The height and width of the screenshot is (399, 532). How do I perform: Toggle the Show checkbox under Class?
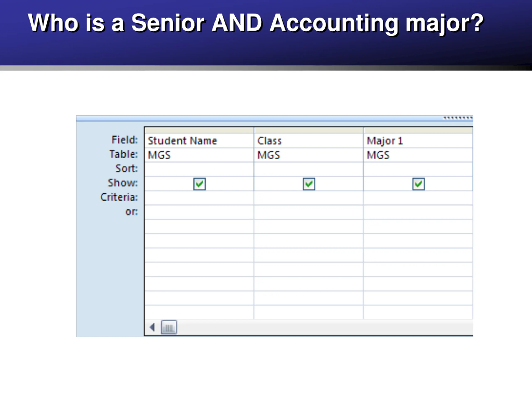coord(309,184)
